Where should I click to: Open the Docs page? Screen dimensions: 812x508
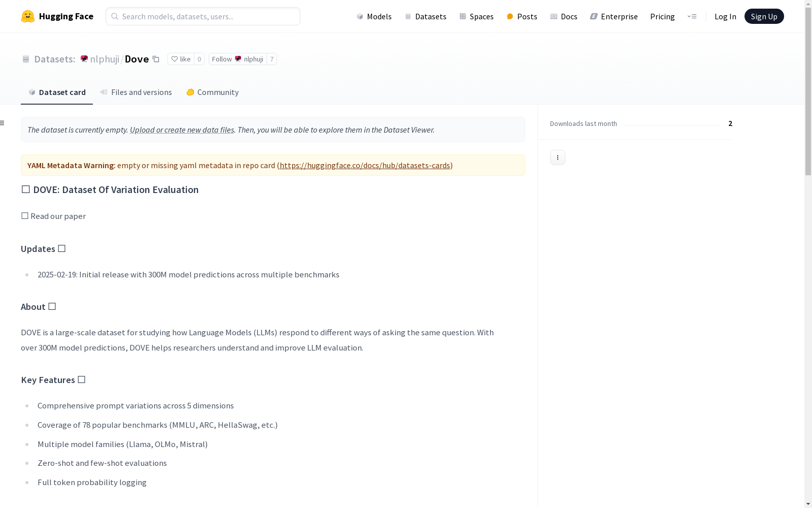[564, 16]
